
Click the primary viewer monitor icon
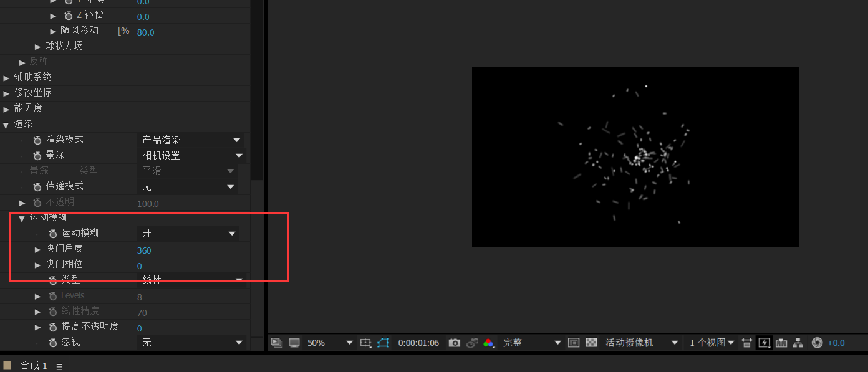[x=294, y=343]
